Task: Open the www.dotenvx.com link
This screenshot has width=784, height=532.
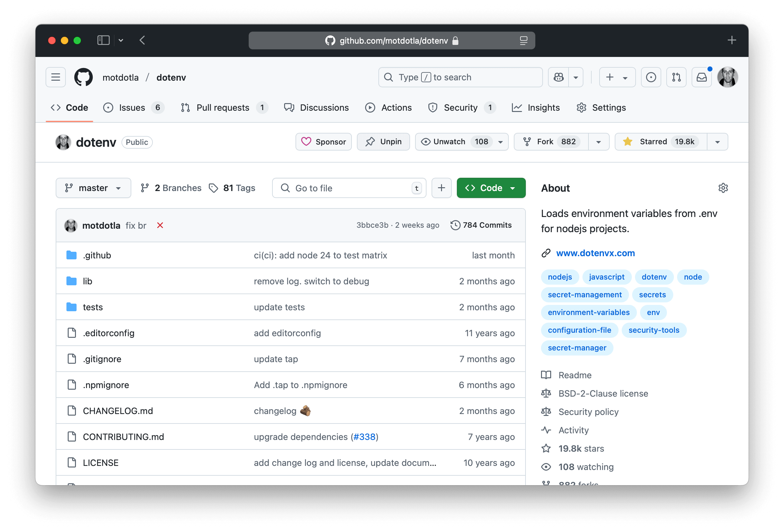Action: point(595,253)
